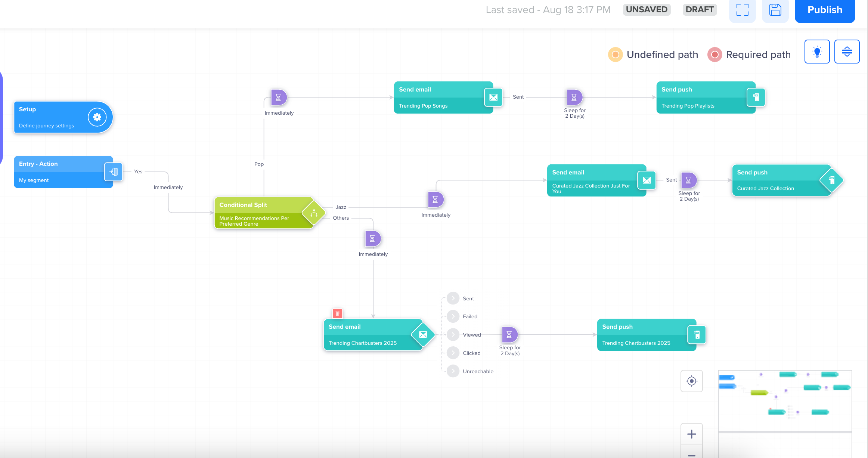This screenshot has height=458, width=868.
Task: Open Setup settings via the gear icon
Action: (x=97, y=117)
